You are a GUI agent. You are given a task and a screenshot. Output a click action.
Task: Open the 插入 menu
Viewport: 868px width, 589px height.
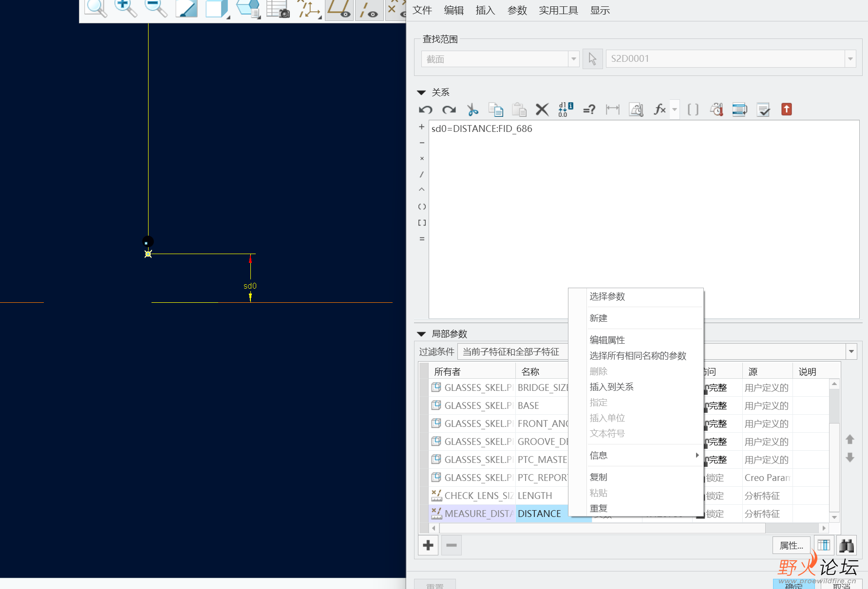(485, 10)
